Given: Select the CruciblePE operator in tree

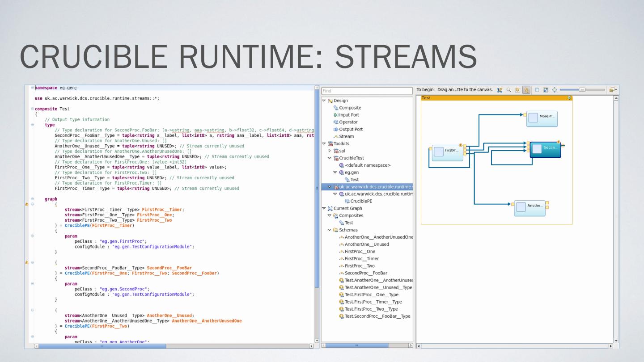Looking at the screenshot, I should (361, 201).
